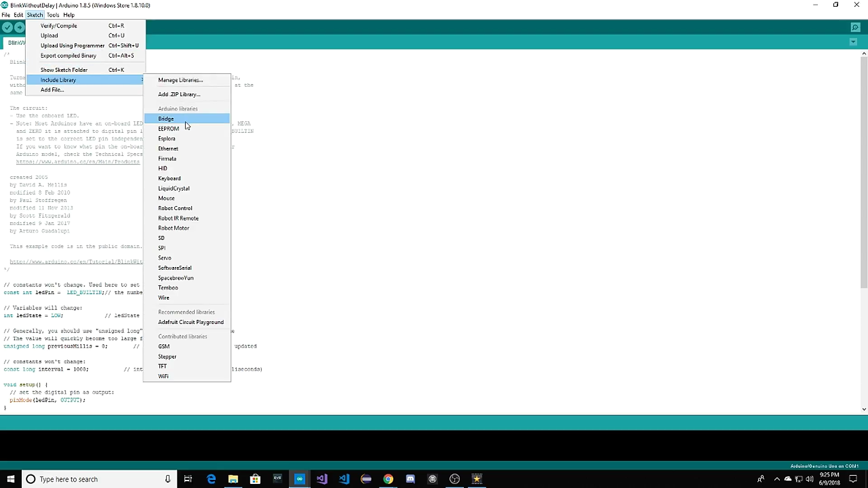Open the tab options dropdown arrow
Image resolution: width=868 pixels, height=488 pixels.
pos(853,42)
